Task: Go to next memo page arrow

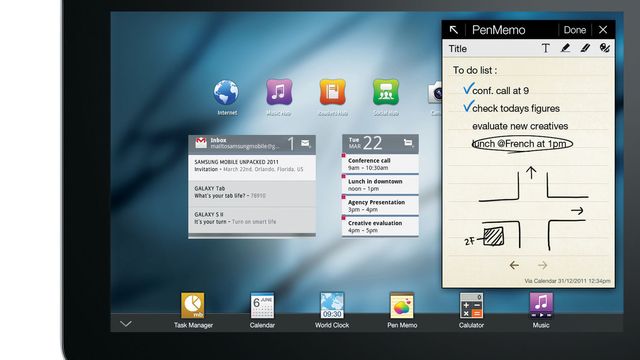Action: coord(542,265)
